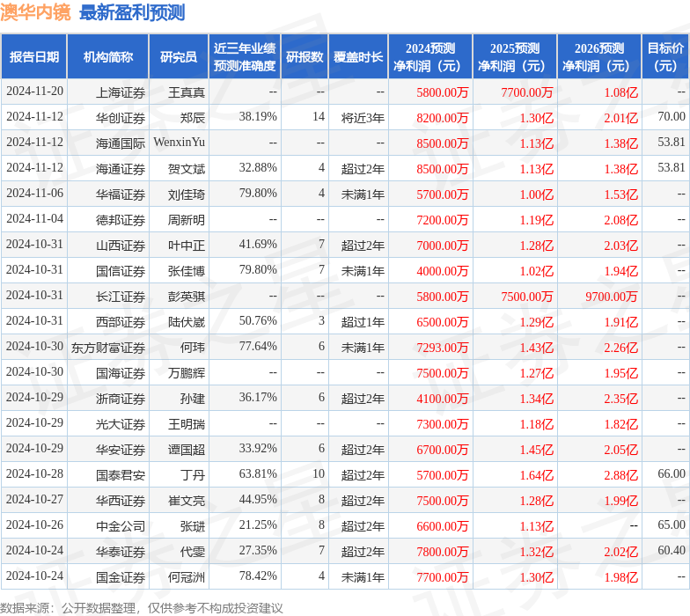Screen dimensions: 690x616
Task: Click analyst name 叶中正
Action: coord(187,246)
